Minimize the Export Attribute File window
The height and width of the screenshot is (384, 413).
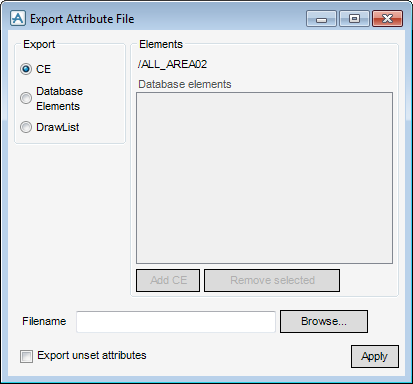(321, 19)
